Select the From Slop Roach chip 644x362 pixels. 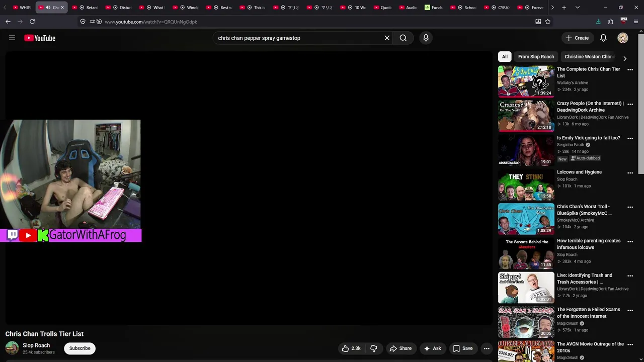point(536,57)
